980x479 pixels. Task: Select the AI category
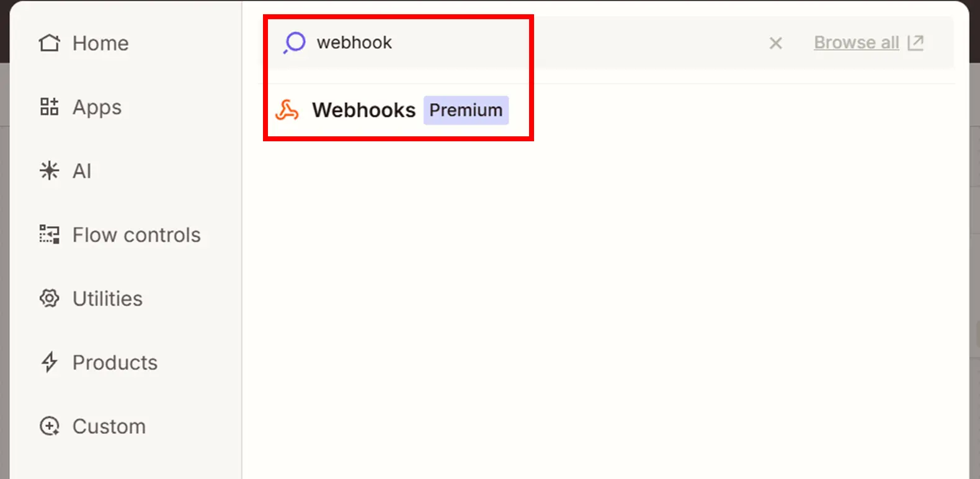82,171
